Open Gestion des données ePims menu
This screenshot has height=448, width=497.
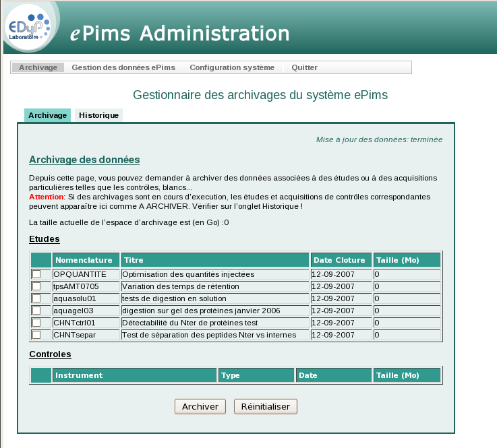(123, 67)
